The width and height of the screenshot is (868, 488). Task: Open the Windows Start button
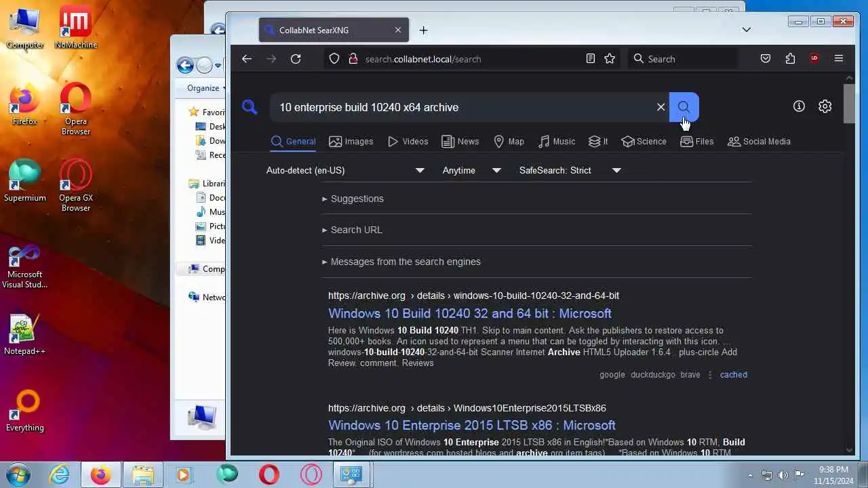(x=18, y=474)
